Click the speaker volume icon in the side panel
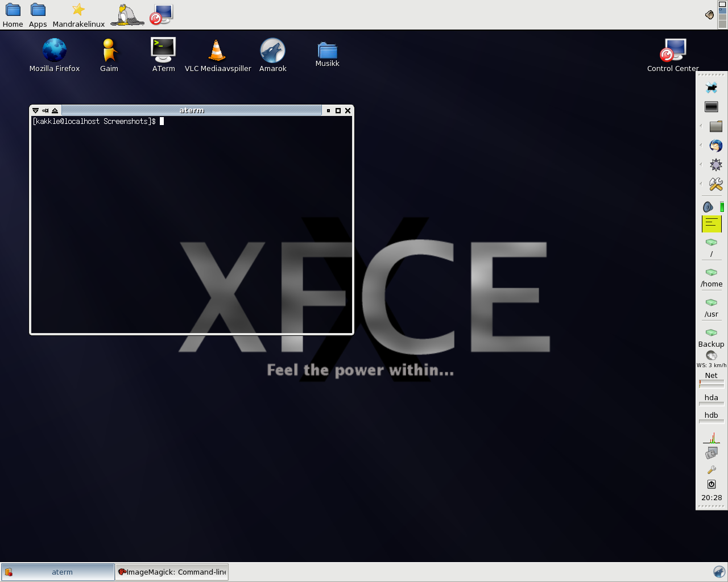The width and height of the screenshot is (728, 582). pyautogui.click(x=708, y=207)
